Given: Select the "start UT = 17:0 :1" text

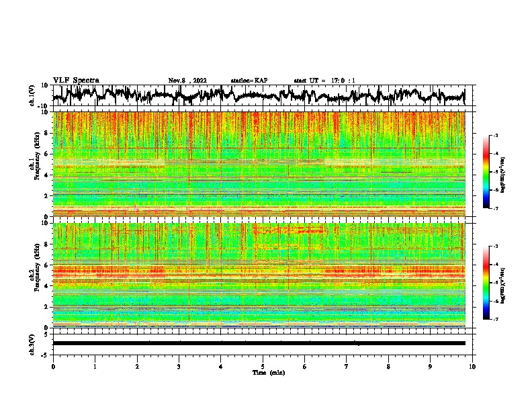Looking at the screenshot, I should pos(324,81).
